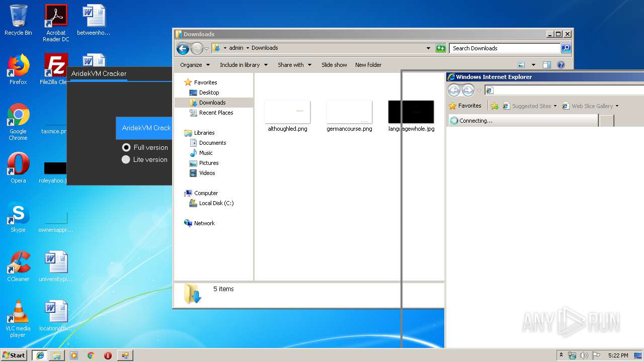The height and width of the screenshot is (362, 644).
Task: Click the Search Downloads input field
Action: (x=505, y=48)
